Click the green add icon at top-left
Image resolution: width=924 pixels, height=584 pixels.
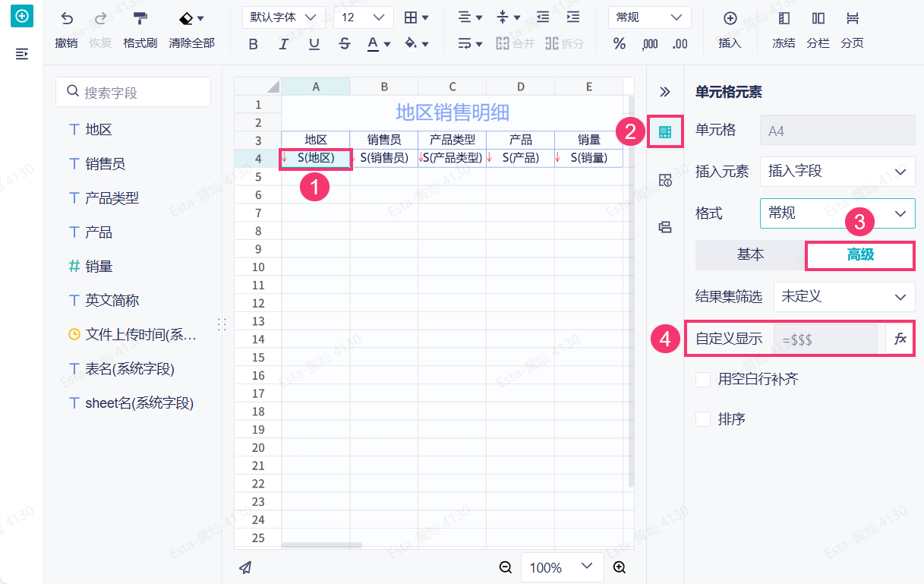tap(22, 15)
